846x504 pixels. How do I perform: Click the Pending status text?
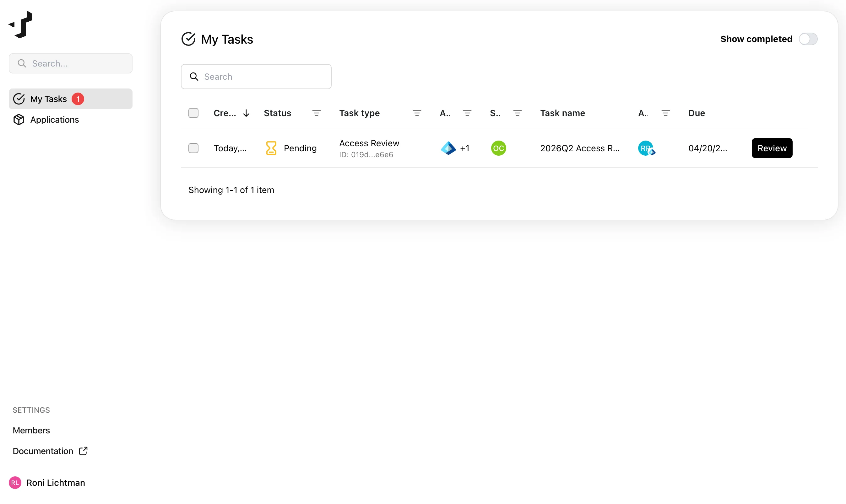coord(300,148)
